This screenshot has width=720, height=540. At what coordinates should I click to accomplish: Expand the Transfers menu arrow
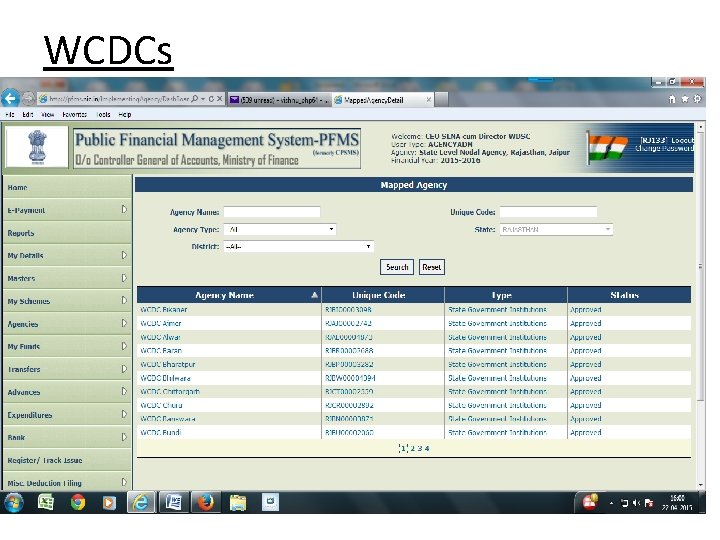coord(124,369)
